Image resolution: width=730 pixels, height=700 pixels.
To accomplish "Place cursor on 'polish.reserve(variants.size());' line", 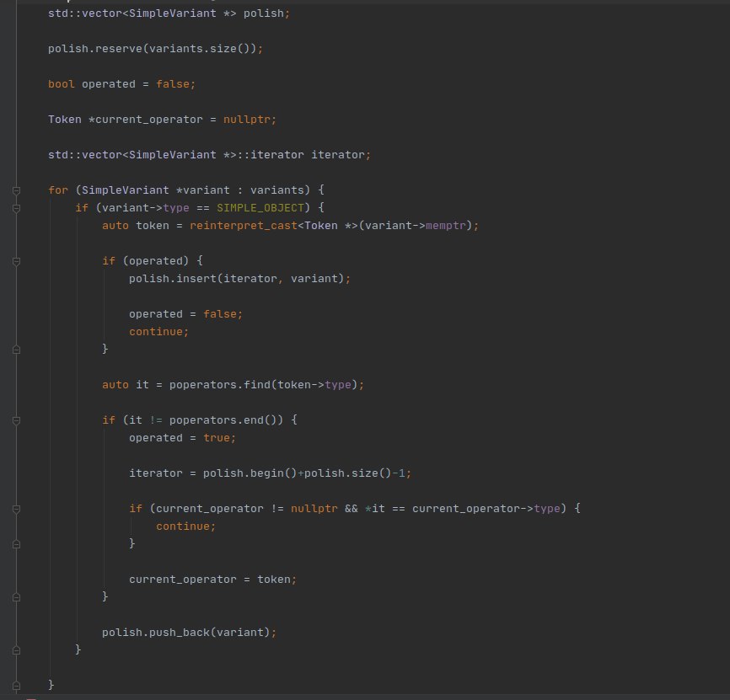I will [x=155, y=49].
